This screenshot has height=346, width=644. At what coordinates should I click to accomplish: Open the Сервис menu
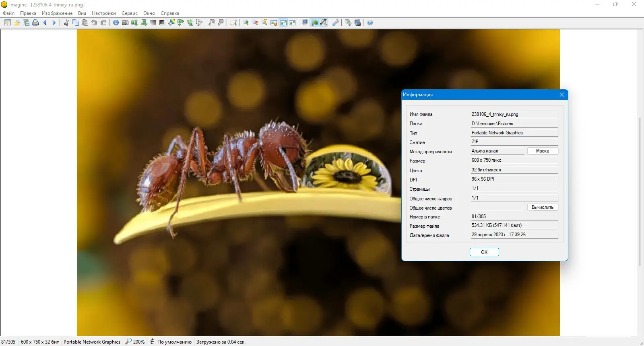pos(130,13)
